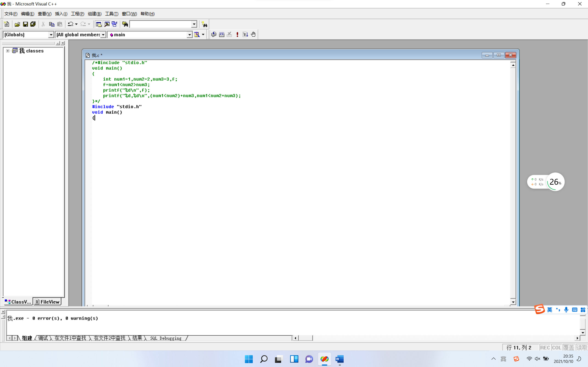
Task: Click the Go debug toolbar icon
Action: (x=245, y=34)
